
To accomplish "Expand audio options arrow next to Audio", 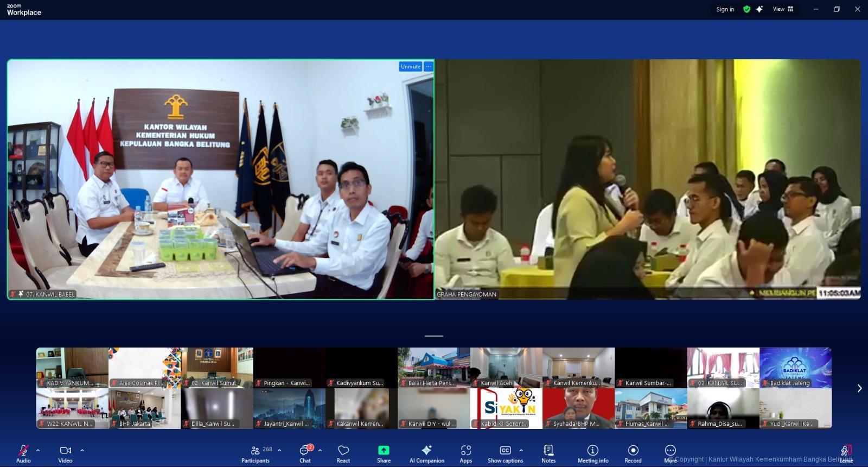I will tap(38, 450).
